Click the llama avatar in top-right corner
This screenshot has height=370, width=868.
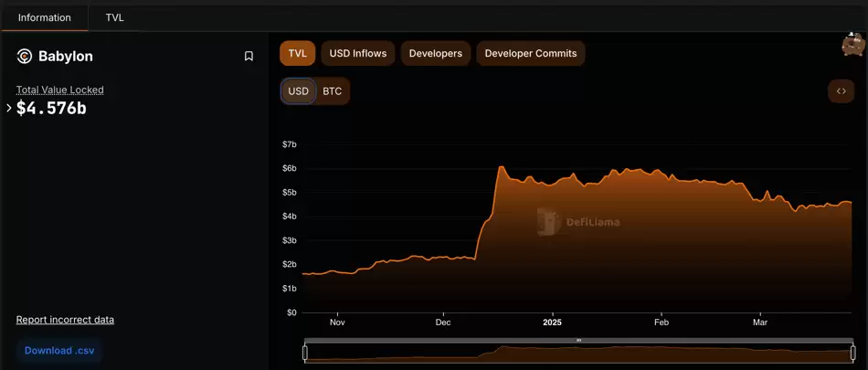(852, 46)
